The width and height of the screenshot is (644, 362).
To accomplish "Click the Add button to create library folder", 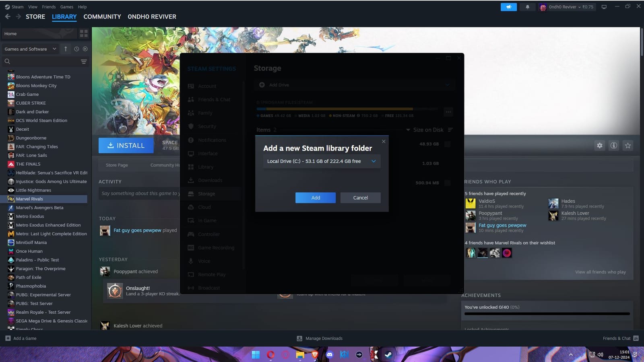I will 316,197.
